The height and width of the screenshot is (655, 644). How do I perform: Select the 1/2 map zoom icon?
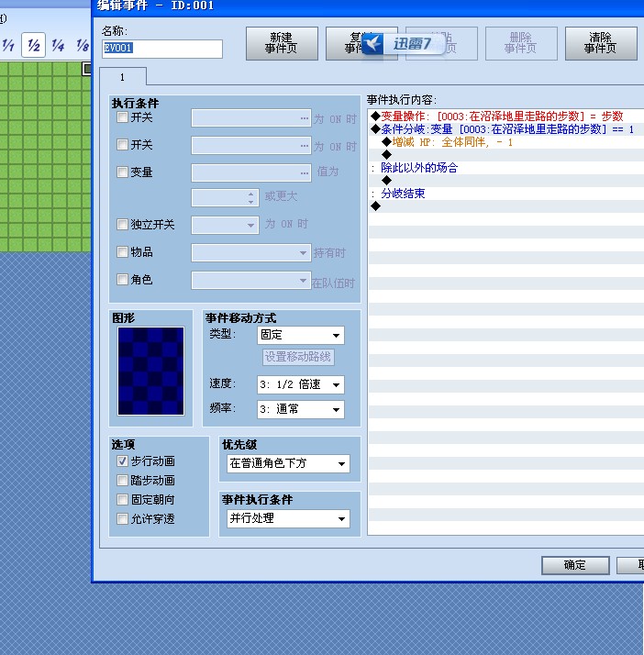pyautogui.click(x=33, y=45)
